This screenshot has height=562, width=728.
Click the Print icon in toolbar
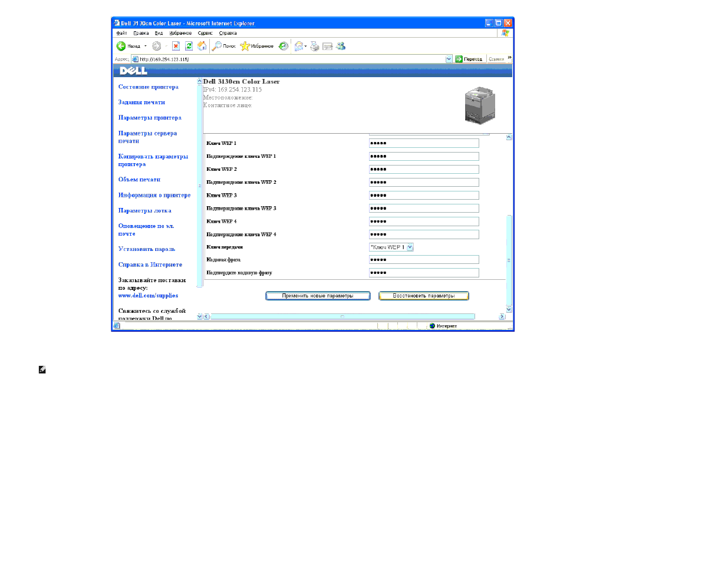pos(315,46)
